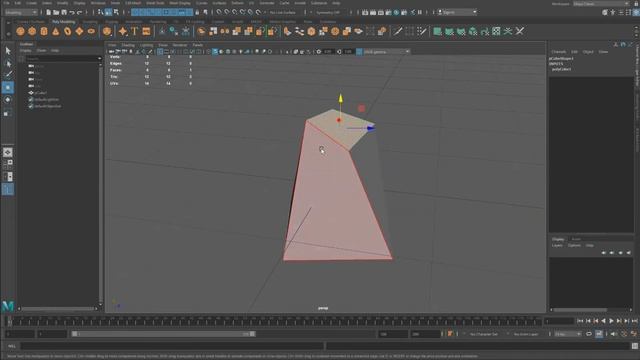The image size is (640, 360).
Task: Toggle playback loop button
Action: point(589,334)
